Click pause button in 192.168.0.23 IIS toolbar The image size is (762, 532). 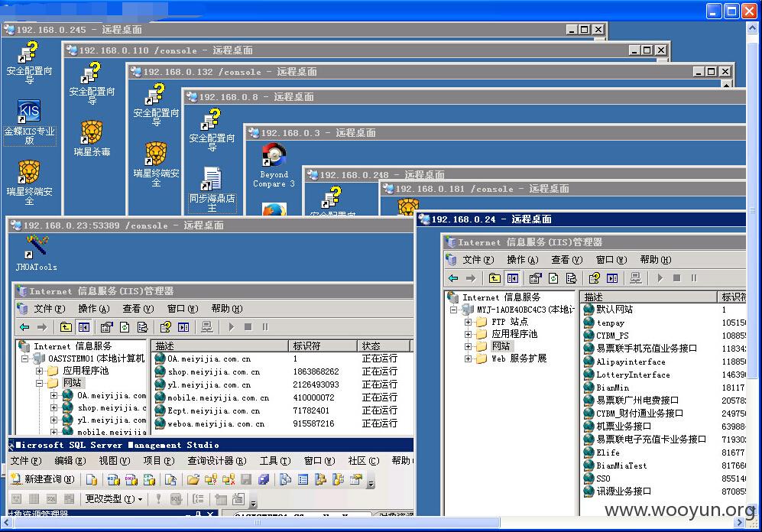click(265, 327)
